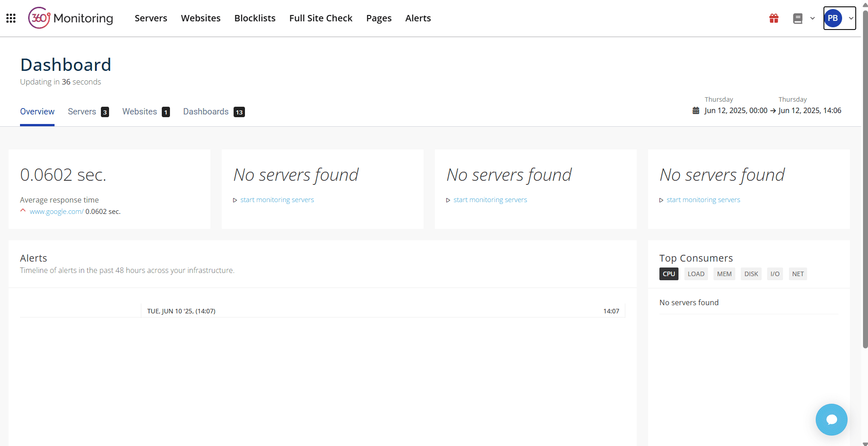Viewport: 868px width, 446px height.
Task: Select CPU in Top Consumers
Action: pyautogui.click(x=669, y=274)
